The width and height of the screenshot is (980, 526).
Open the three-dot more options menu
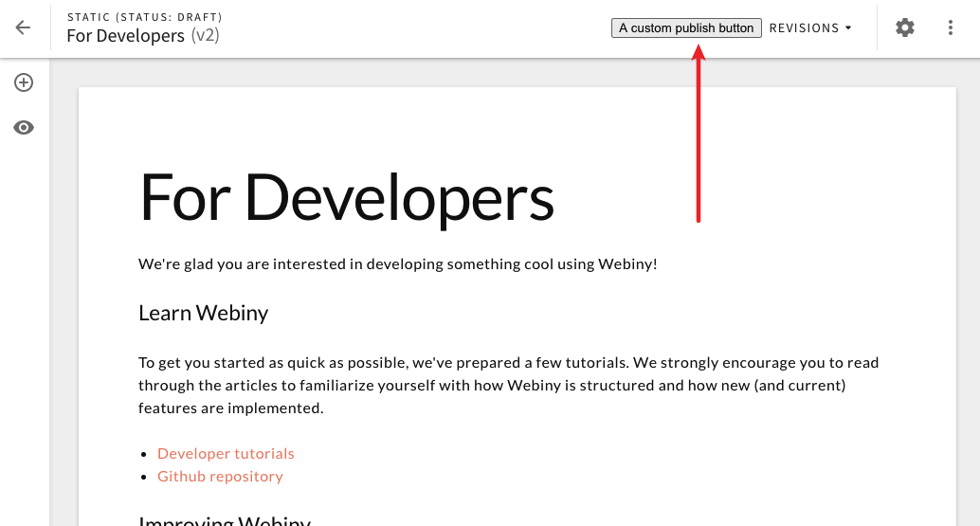[x=951, y=27]
